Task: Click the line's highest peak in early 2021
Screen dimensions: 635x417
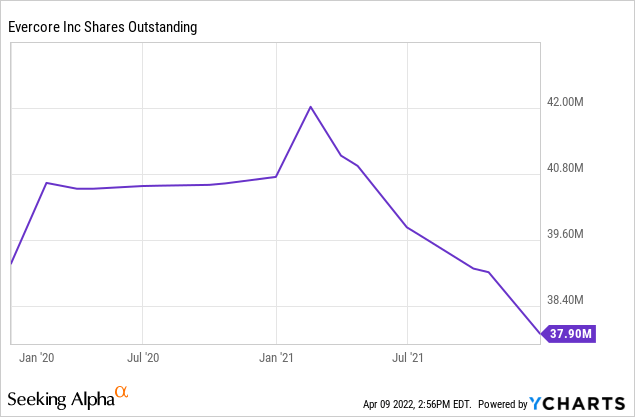Action: click(311, 107)
